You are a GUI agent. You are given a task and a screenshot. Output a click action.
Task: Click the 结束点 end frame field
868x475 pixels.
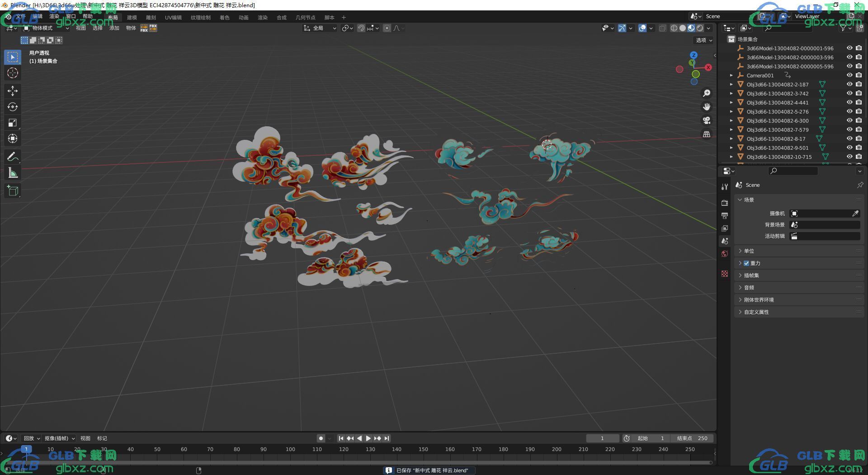click(692, 438)
